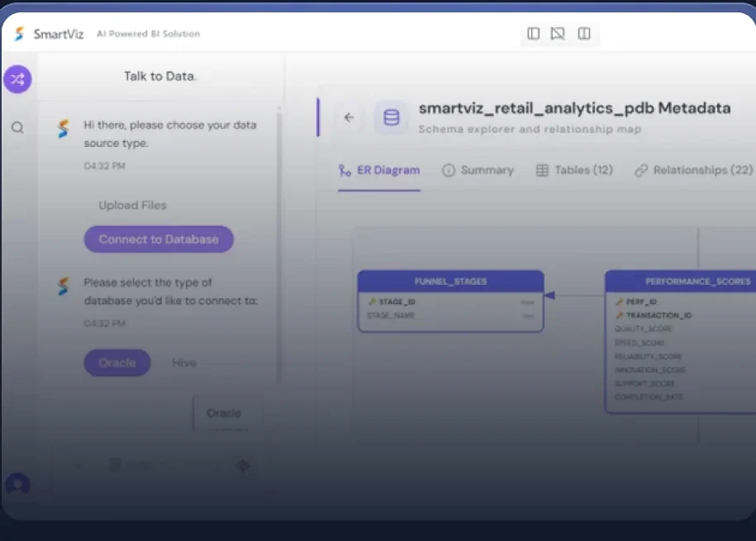Open the purple shuffle sidebar icon
The height and width of the screenshot is (541, 756).
click(18, 79)
